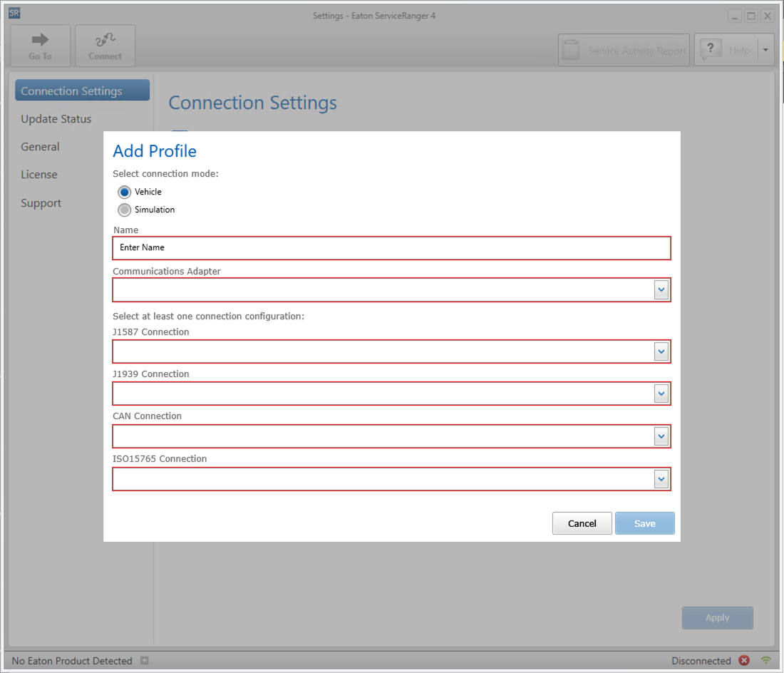Image resolution: width=784 pixels, height=673 pixels.
Task: Open the License settings section
Action: pos(39,174)
